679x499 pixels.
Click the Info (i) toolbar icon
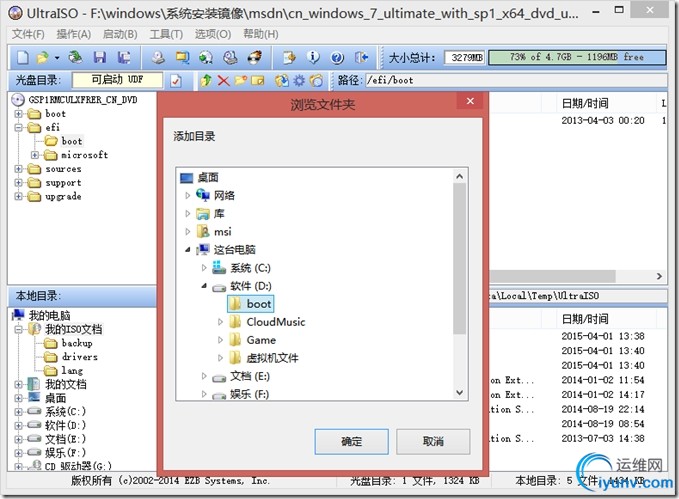pos(314,57)
